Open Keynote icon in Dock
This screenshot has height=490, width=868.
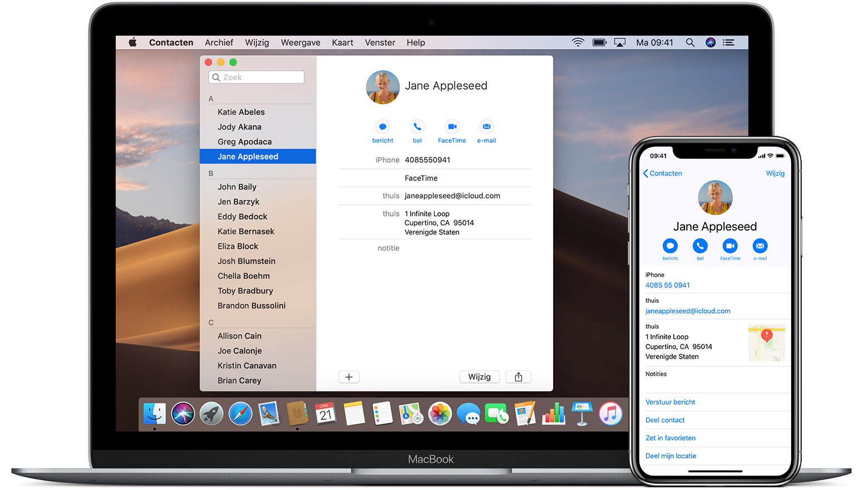coord(582,414)
